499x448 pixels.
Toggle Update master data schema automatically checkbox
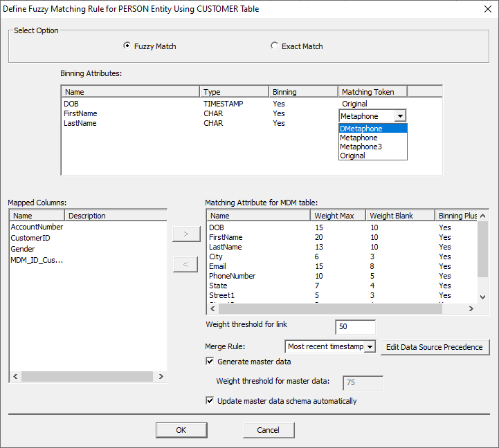tap(210, 400)
